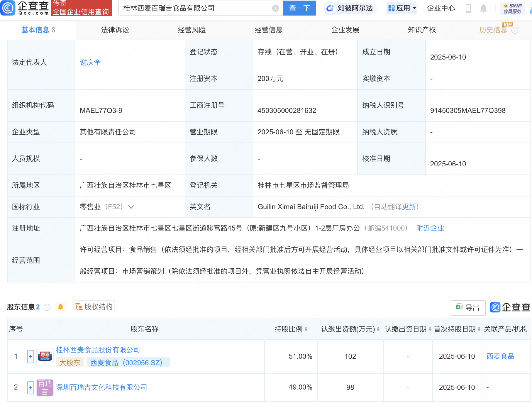The width and height of the screenshot is (532, 403).
Task: Open notifications bell in header
Action: pyautogui.click(x=484, y=9)
